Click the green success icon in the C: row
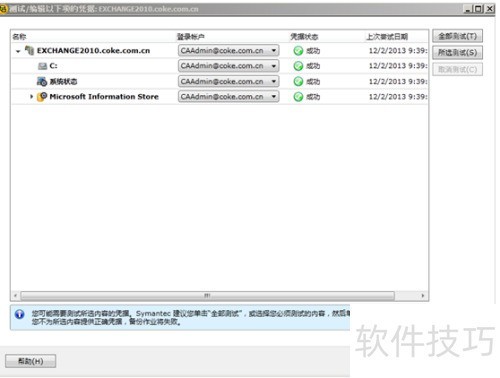The height and width of the screenshot is (378, 500). click(298, 66)
